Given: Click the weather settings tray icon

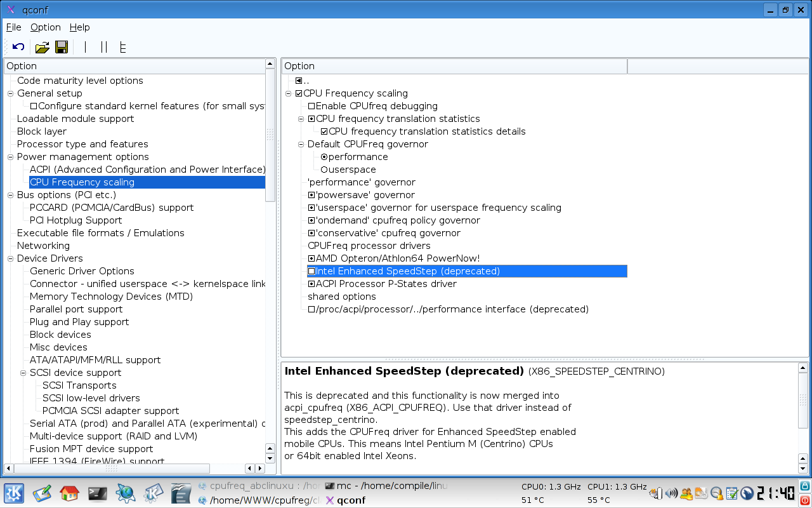Looking at the screenshot, I should coord(702,493).
